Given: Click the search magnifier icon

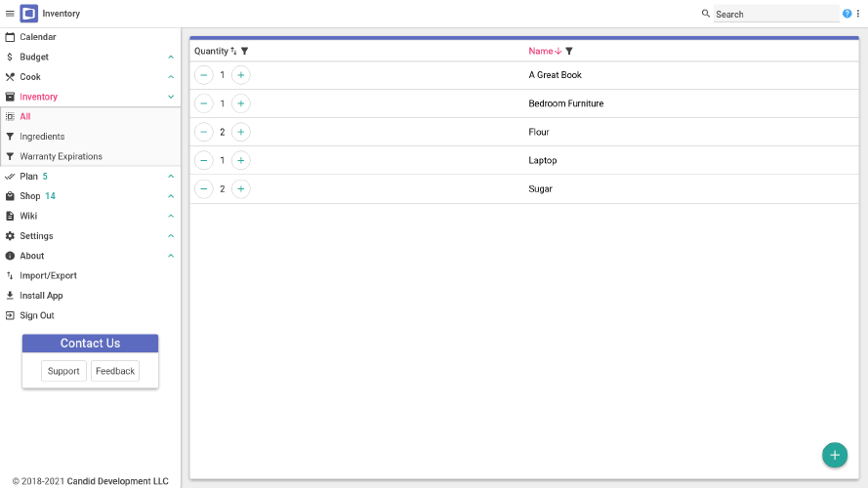Looking at the screenshot, I should 705,14.
